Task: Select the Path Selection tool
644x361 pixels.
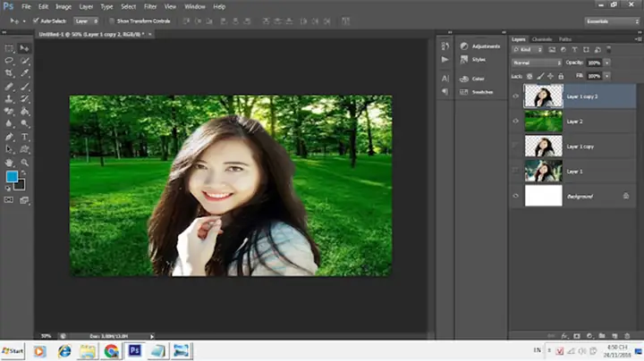Action: pos(9,149)
